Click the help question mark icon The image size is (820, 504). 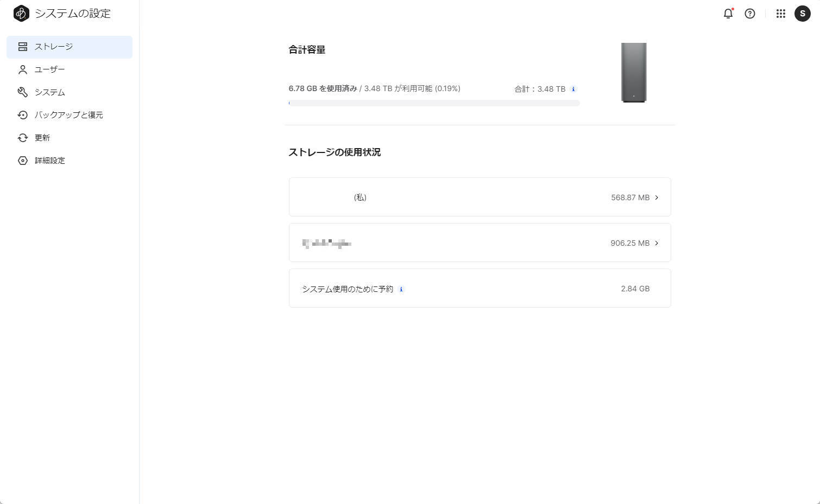click(749, 14)
